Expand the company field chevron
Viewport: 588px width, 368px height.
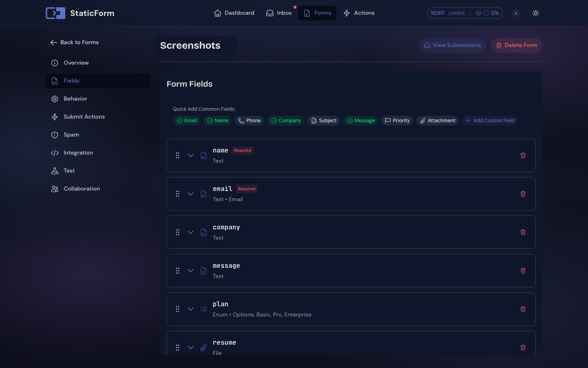coord(191,232)
